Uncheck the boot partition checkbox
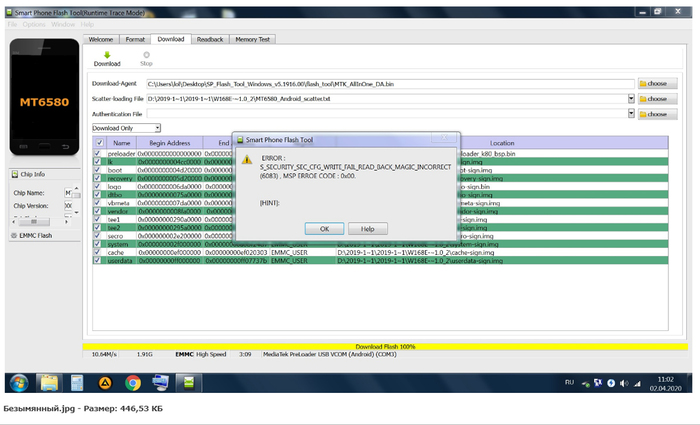This screenshot has width=700, height=425. pos(97,170)
